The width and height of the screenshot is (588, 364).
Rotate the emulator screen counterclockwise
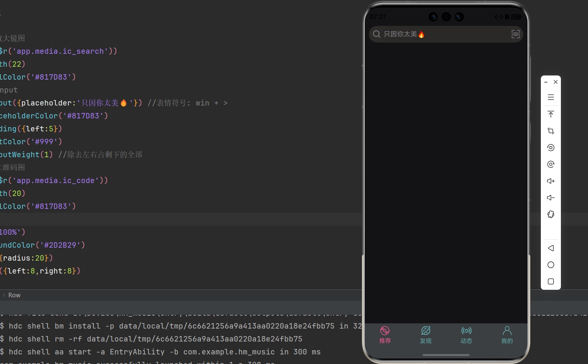(x=550, y=148)
